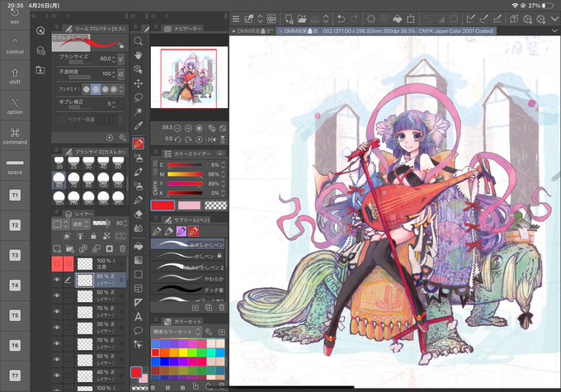Select the Move layer tool
This screenshot has width=561, height=392.
[x=138, y=83]
